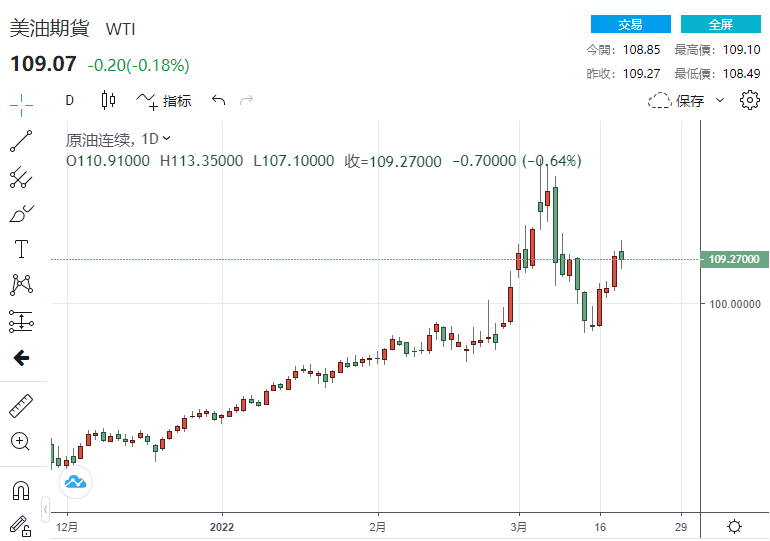The image size is (770, 541).
Task: Open the 指标 indicators menu
Action: [164, 100]
